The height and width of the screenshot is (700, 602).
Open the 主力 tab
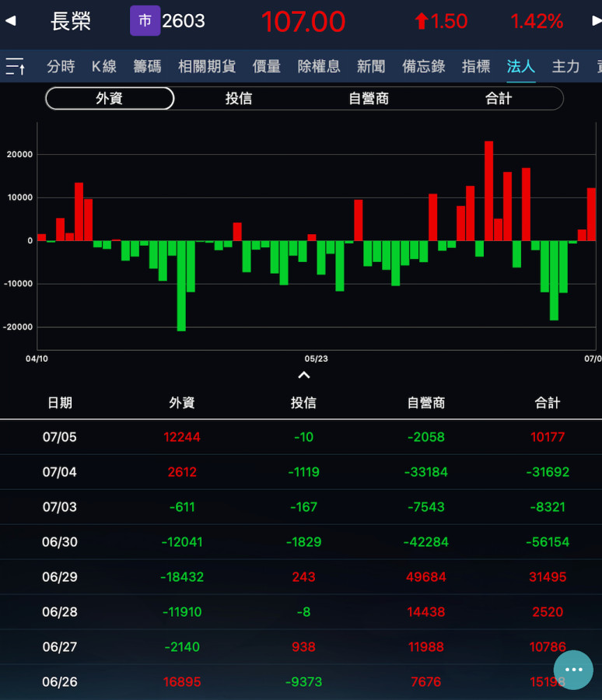pyautogui.click(x=565, y=67)
